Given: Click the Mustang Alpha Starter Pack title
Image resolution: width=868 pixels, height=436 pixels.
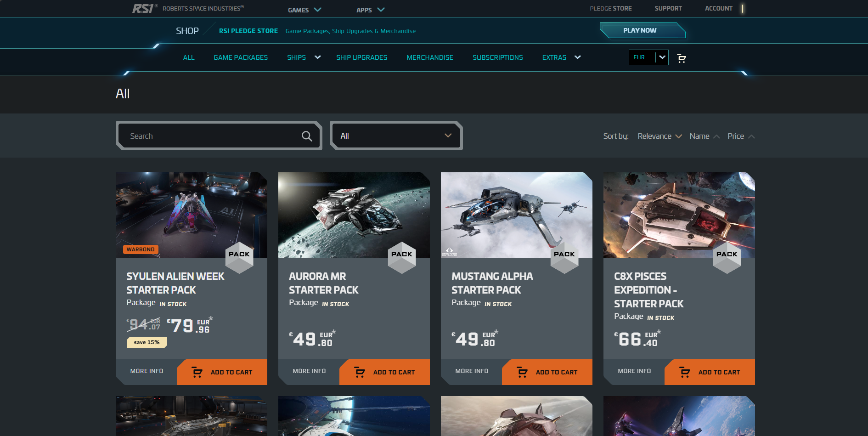Looking at the screenshot, I should 492,283.
